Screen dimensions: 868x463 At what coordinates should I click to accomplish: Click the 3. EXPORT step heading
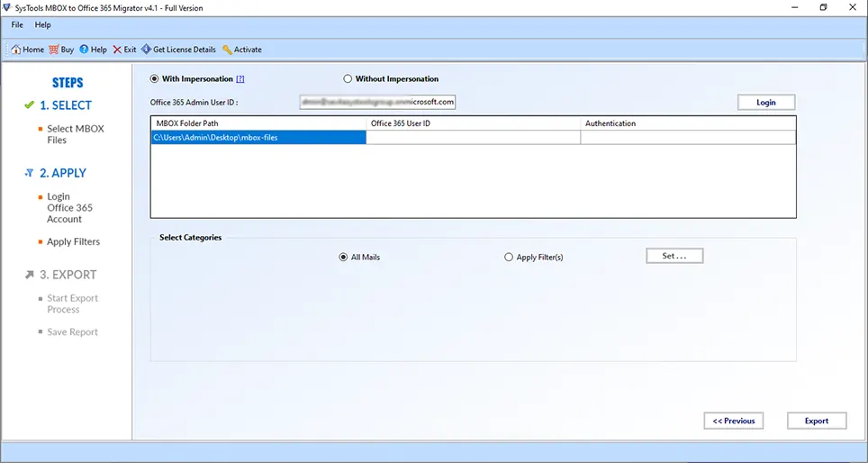68,275
